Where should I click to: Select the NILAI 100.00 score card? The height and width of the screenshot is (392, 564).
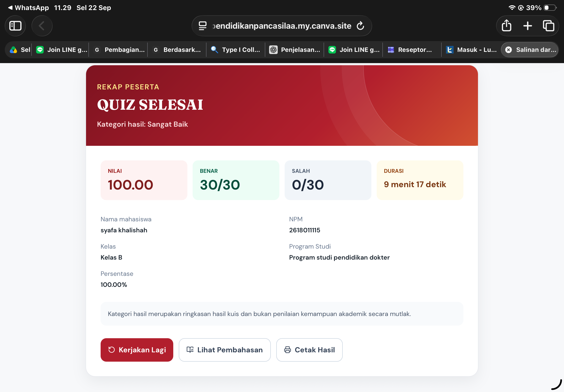tap(144, 180)
